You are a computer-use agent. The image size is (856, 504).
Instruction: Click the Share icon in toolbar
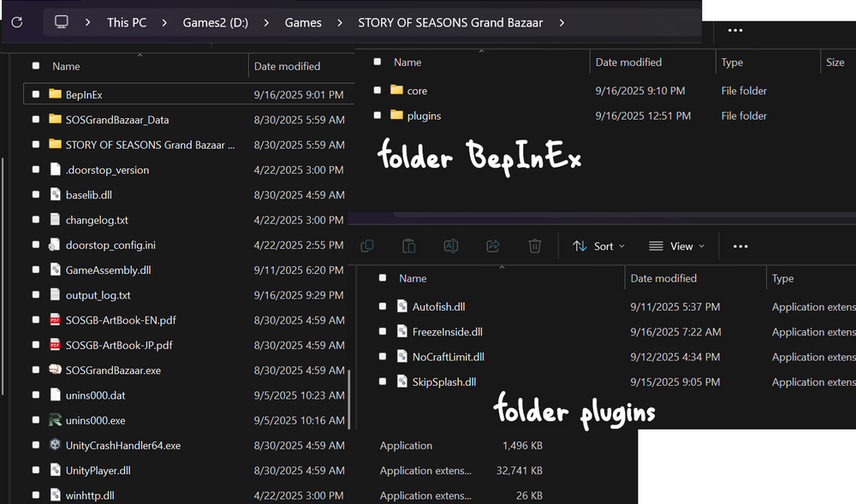tap(493, 246)
